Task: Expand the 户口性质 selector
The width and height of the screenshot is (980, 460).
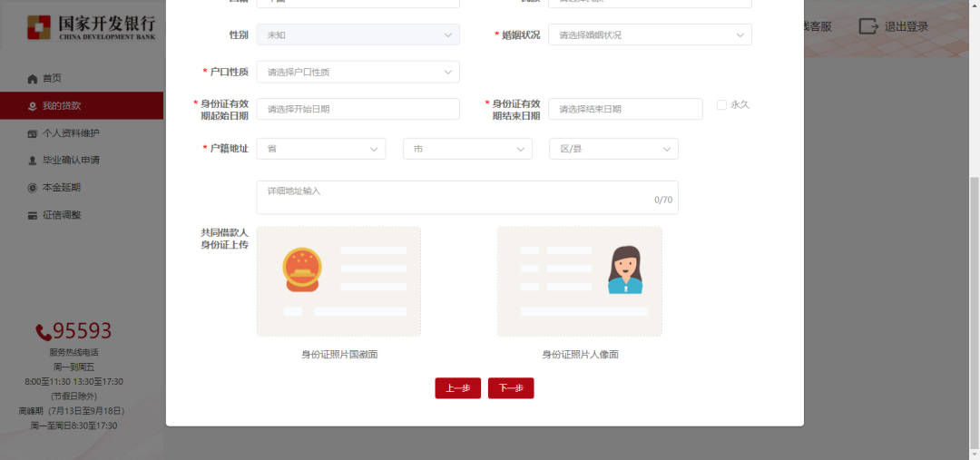Action: [x=358, y=72]
